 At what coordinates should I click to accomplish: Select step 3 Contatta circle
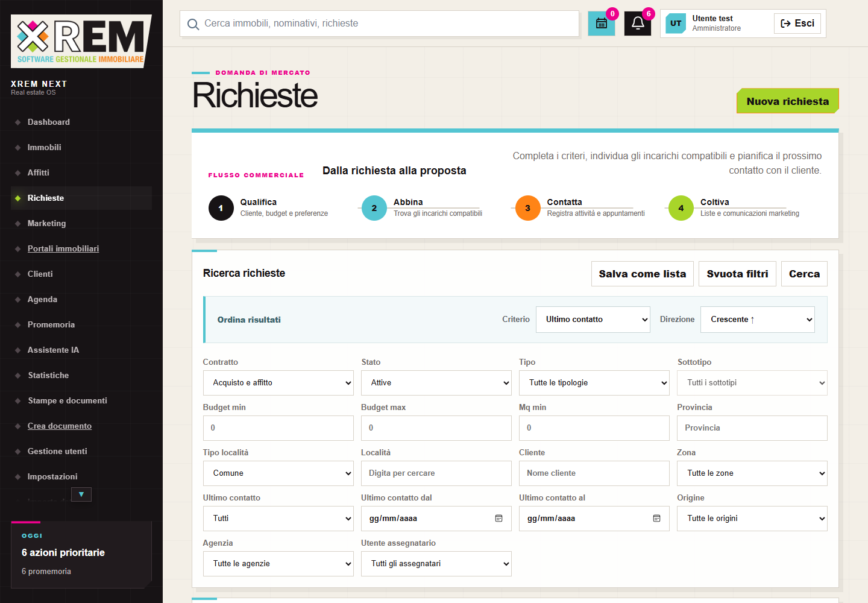click(528, 208)
